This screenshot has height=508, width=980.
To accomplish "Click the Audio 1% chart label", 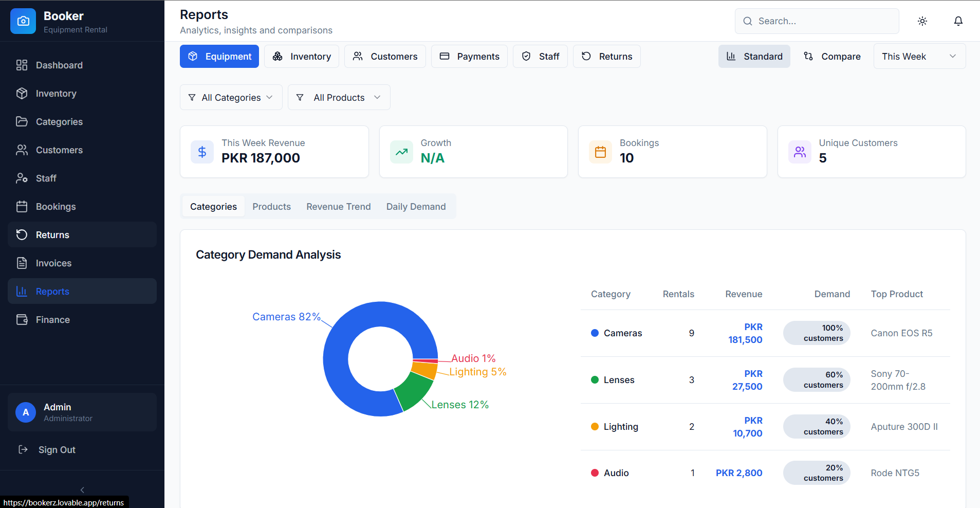I will (x=473, y=358).
